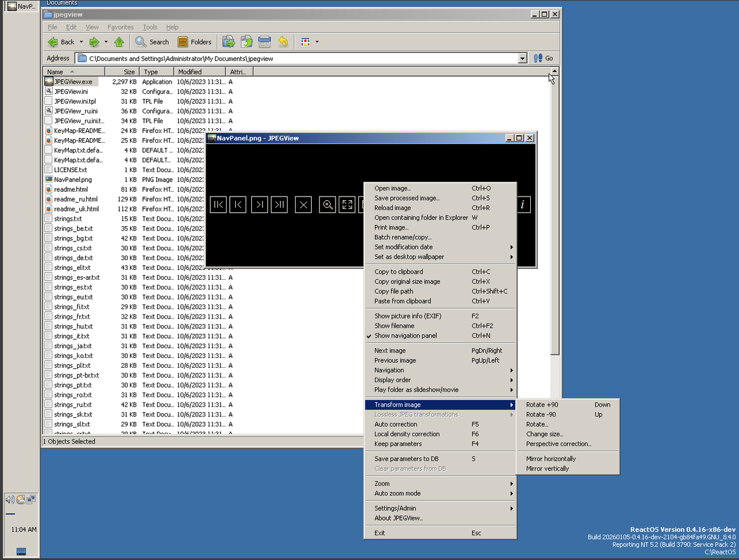Choose Rotate +90 from the Transform submenu
Viewport: 739px width, 560px height.
pyautogui.click(x=542, y=404)
